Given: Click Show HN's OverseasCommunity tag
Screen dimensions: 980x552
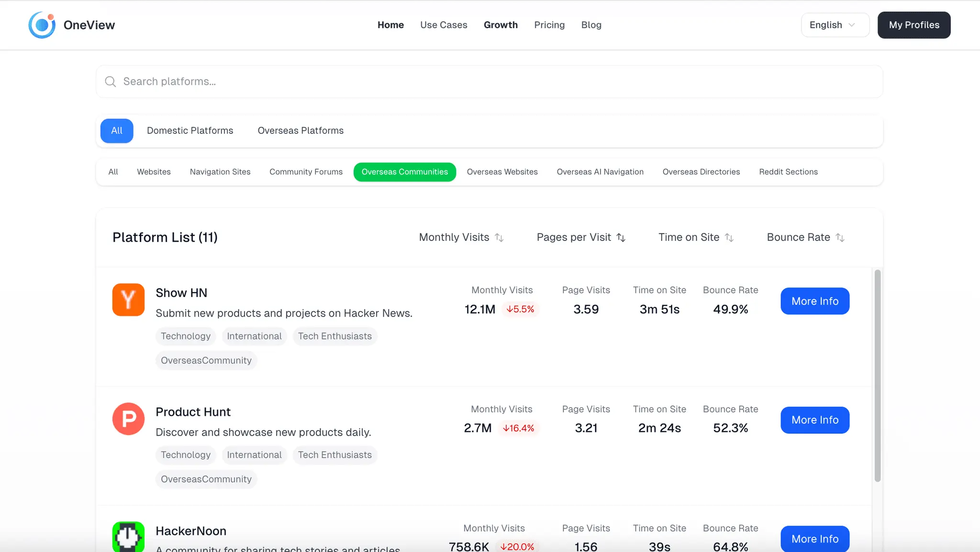Looking at the screenshot, I should point(206,361).
